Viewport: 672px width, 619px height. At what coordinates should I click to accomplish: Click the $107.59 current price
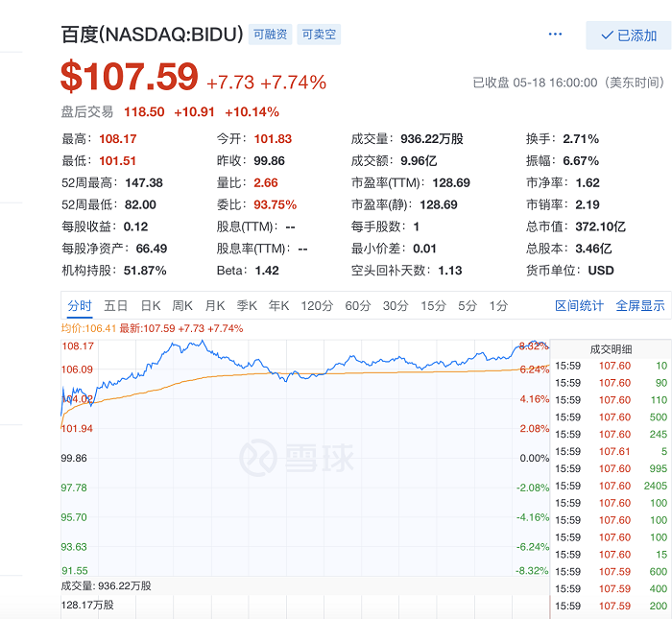pyautogui.click(x=130, y=77)
